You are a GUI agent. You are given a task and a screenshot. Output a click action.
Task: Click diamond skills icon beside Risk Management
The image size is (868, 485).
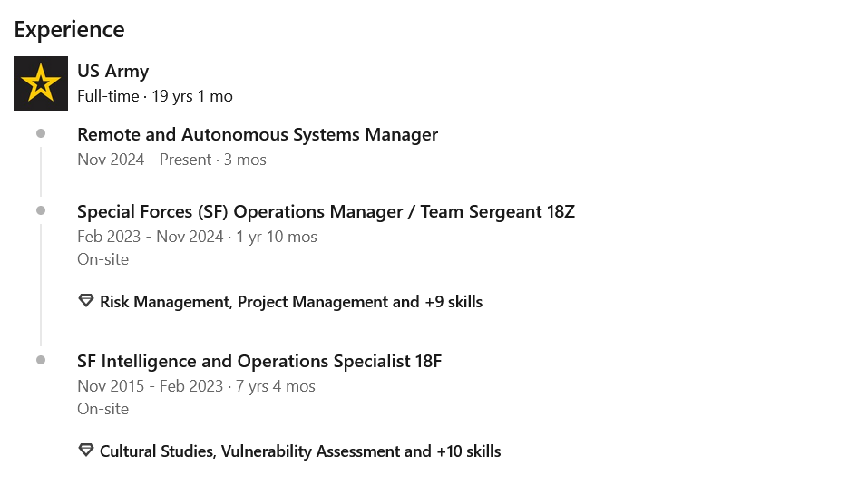[86, 301]
